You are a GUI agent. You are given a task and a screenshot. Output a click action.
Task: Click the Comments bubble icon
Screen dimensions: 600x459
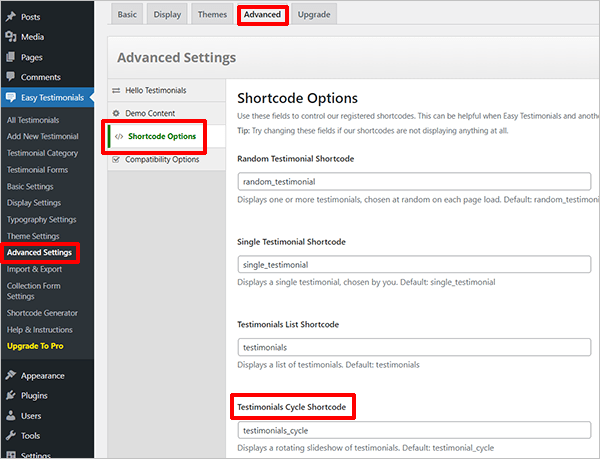[x=11, y=76]
